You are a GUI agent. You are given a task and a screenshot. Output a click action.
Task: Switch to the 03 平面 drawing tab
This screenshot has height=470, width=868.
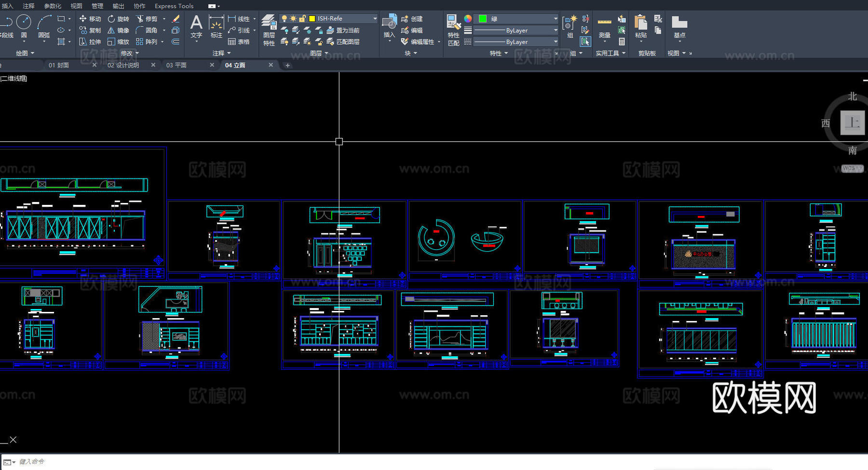click(x=176, y=65)
